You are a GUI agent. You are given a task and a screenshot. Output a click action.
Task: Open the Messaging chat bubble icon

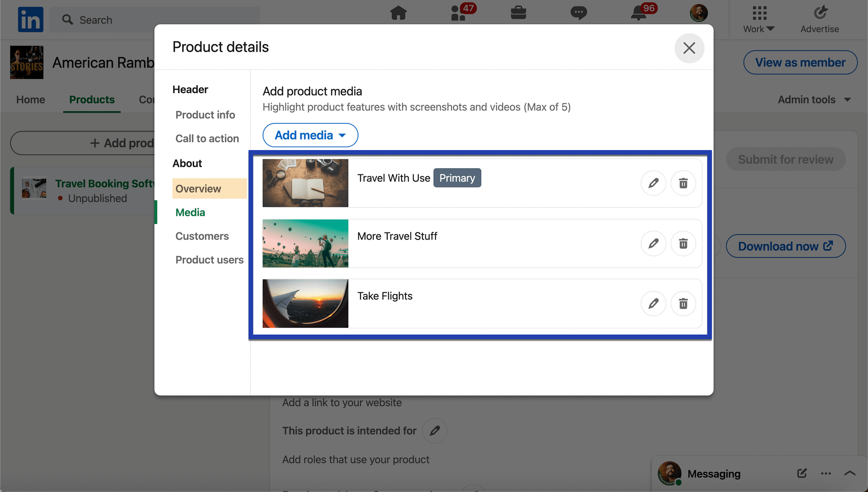(x=579, y=13)
